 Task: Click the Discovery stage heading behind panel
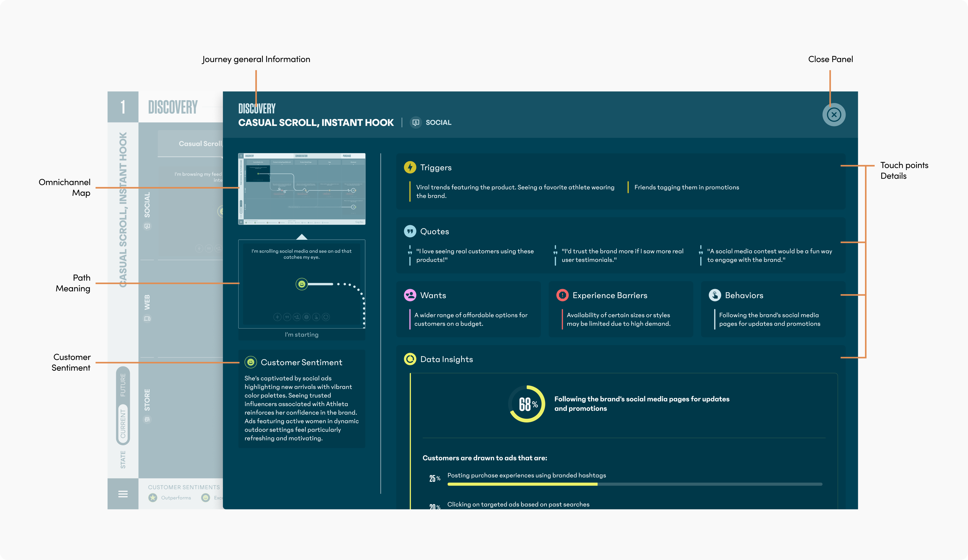pos(173,107)
